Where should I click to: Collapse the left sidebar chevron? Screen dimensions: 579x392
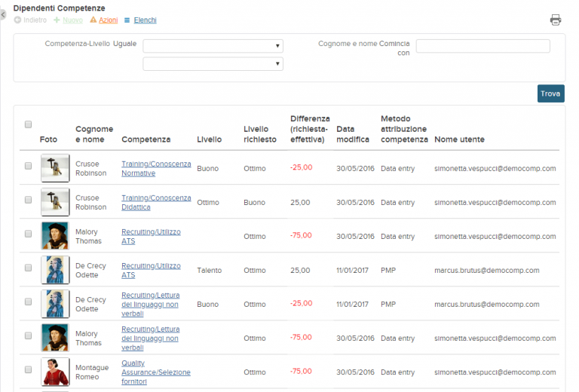point(3,15)
